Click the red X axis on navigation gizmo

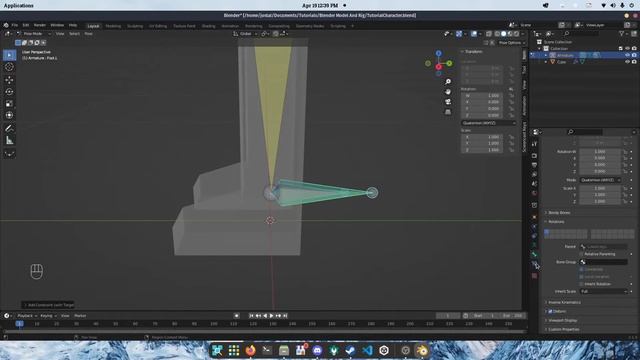click(x=438, y=67)
